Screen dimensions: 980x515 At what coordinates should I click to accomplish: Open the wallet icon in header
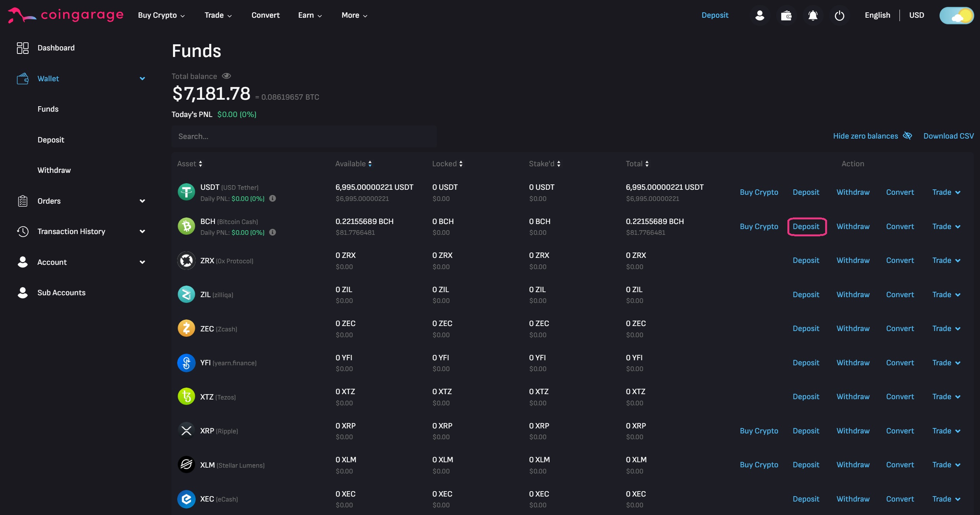[786, 15]
